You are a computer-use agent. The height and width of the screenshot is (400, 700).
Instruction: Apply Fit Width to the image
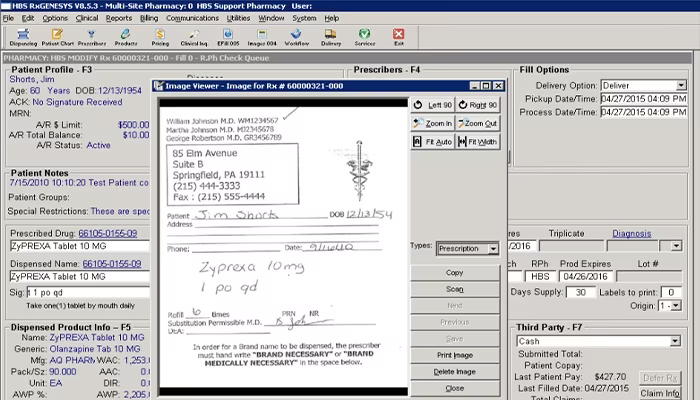[478, 142]
